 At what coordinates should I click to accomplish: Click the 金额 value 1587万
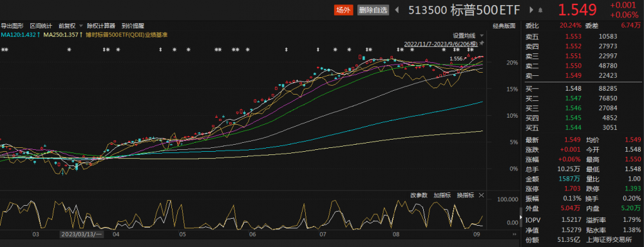[x=571, y=179]
